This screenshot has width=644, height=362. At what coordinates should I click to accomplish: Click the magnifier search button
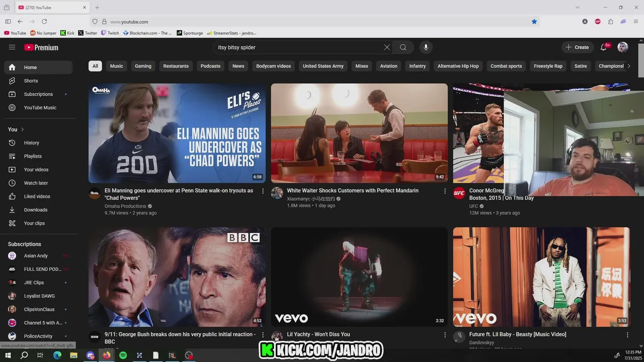(x=403, y=47)
